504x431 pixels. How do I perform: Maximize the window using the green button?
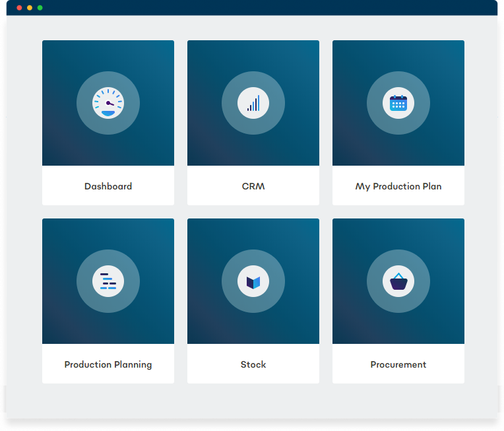point(40,8)
